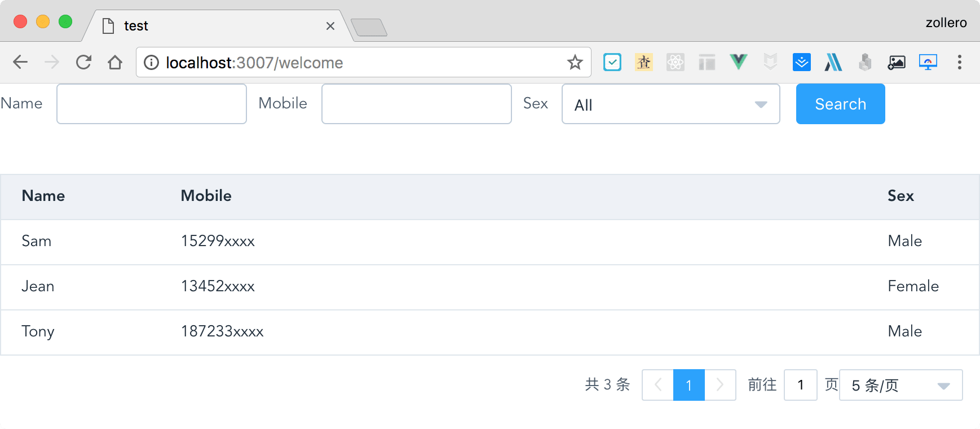Open the React devtools extension icon

[675, 62]
